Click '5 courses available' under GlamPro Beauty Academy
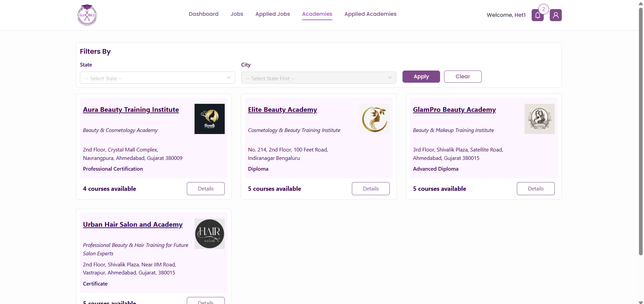 coord(439,189)
